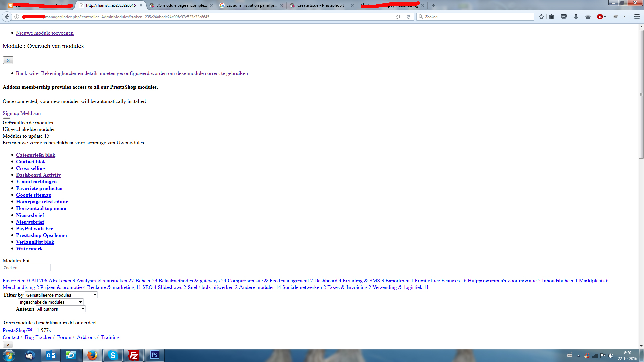644x362 pixels.
Task: Switch to the Create Issue - PrestaShop tab
Action: pos(321,5)
